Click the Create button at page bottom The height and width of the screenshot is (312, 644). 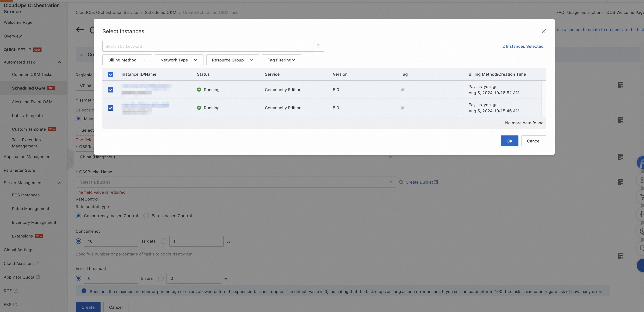point(88,307)
